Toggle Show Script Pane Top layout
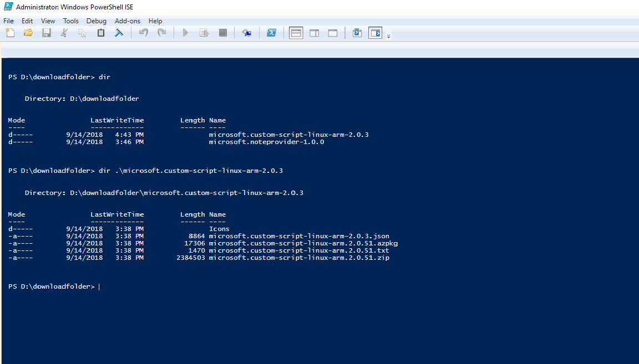Screen dimensions: 639x364 [x=296, y=33]
